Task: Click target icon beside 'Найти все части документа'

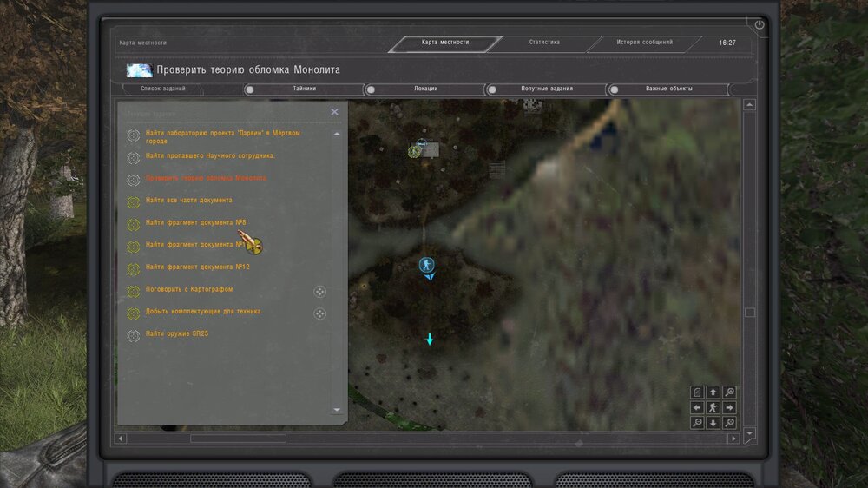Action: point(133,202)
